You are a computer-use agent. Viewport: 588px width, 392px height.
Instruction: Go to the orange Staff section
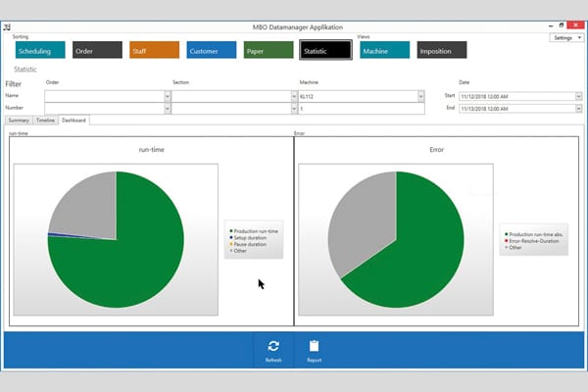[x=154, y=50]
